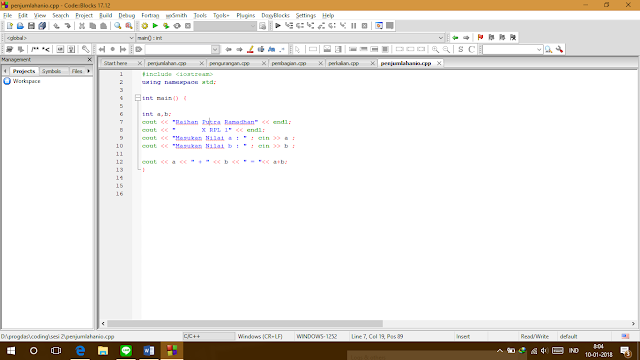This screenshot has width=640, height=360.
Task: Rebuild the project
Action: coord(177,26)
